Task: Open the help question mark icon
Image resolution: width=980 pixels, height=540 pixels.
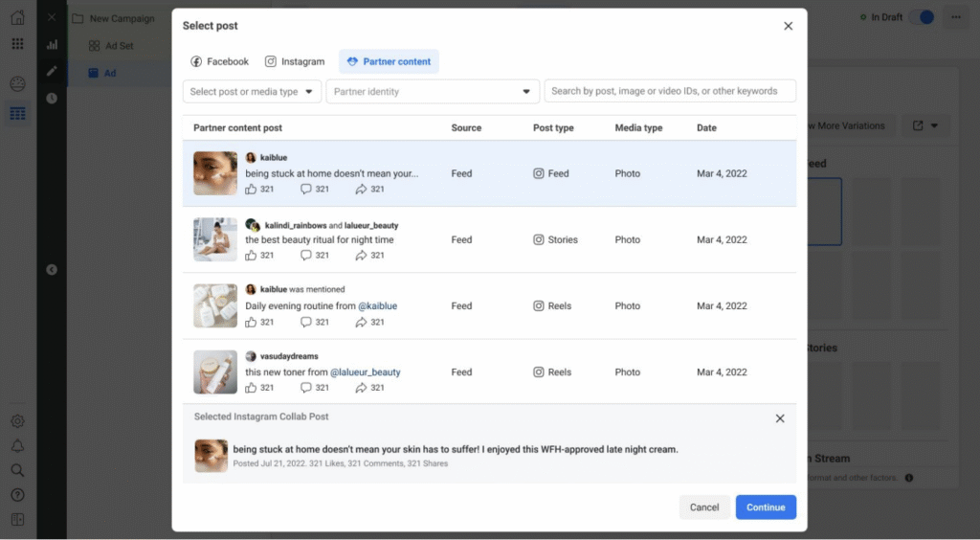Action: point(17,495)
